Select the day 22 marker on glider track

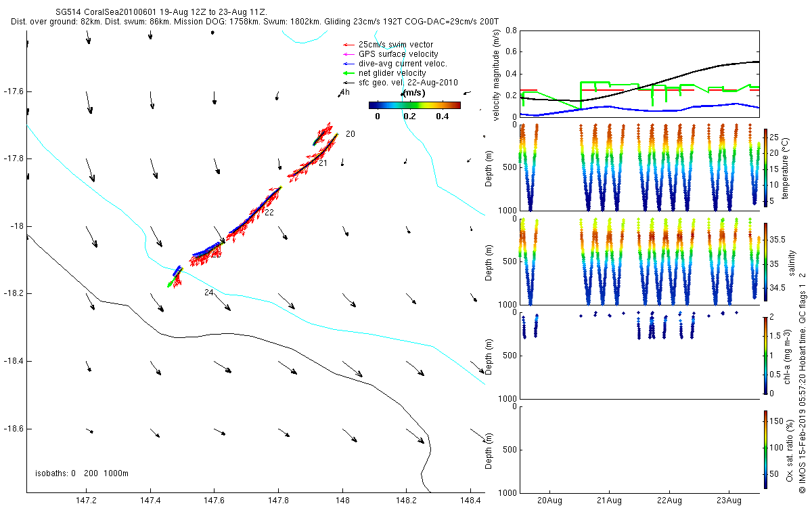(x=269, y=213)
